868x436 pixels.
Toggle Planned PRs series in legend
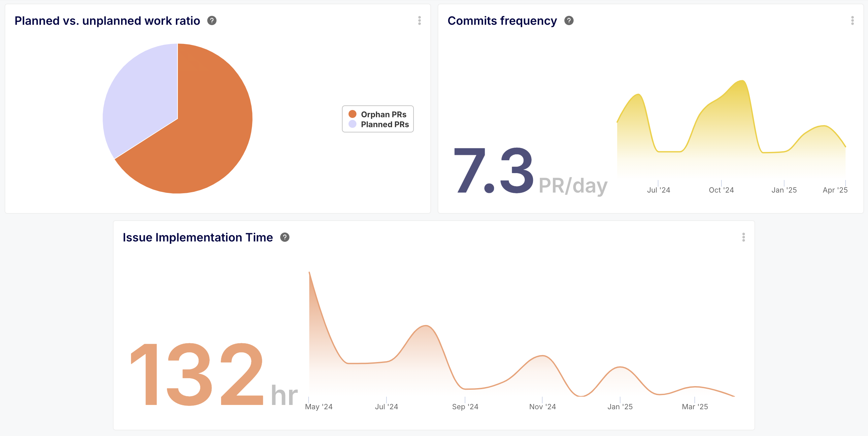(x=385, y=125)
